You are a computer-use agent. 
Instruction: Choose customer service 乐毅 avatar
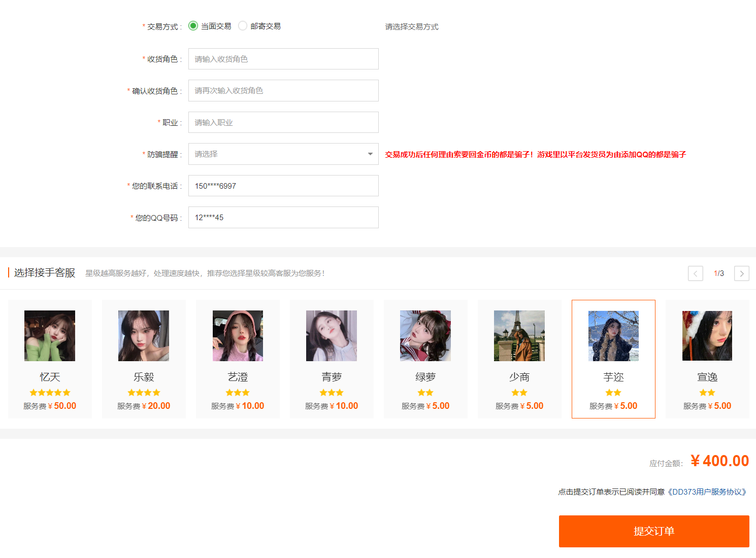(144, 336)
